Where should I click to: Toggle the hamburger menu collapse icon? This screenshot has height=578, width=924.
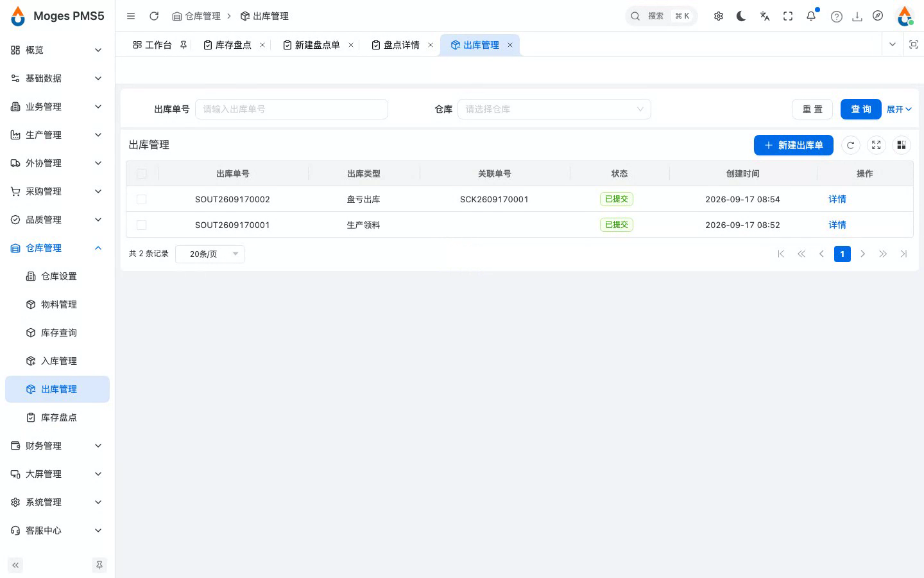(131, 16)
